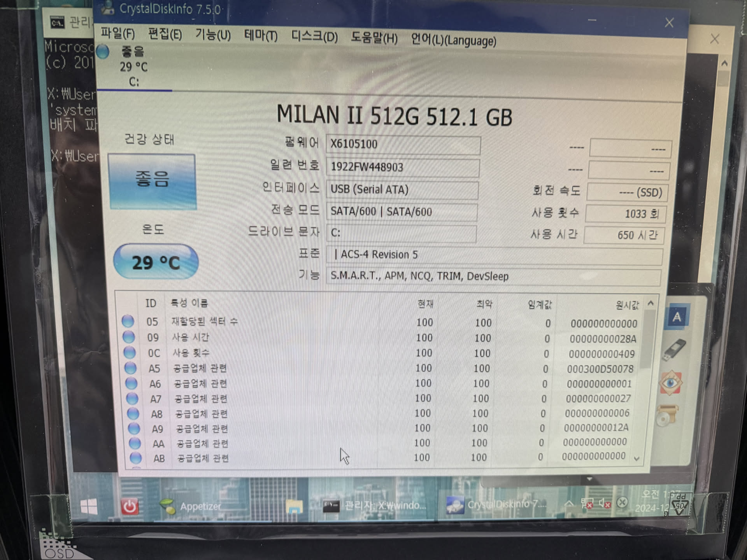The image size is (747, 560).
Task: Click the attribute list scroll down arrow
Action: pyautogui.click(x=637, y=459)
